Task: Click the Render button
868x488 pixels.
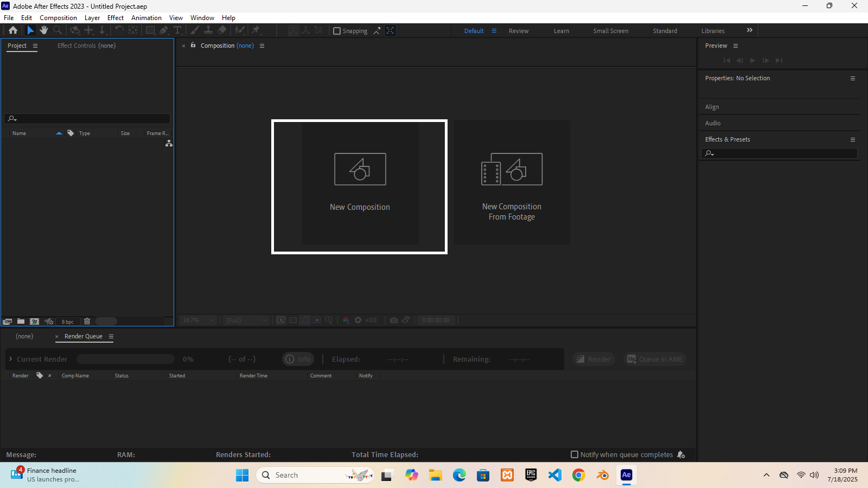Action: click(x=593, y=359)
